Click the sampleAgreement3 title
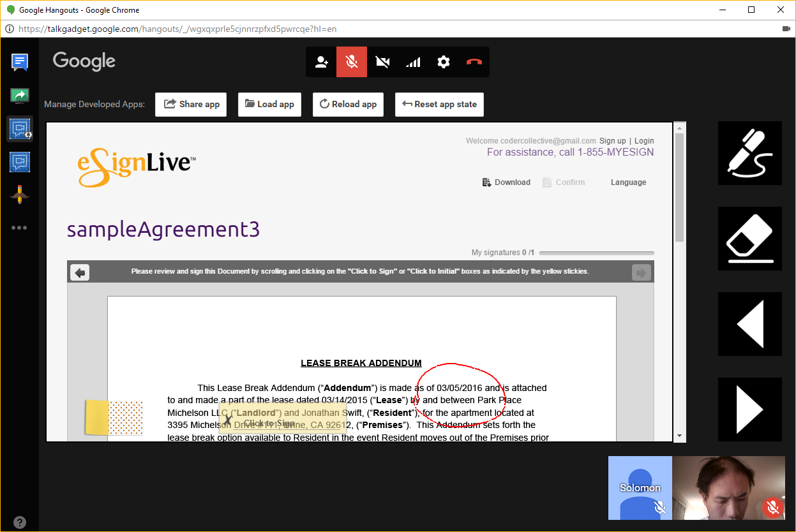796x532 pixels. (163, 229)
